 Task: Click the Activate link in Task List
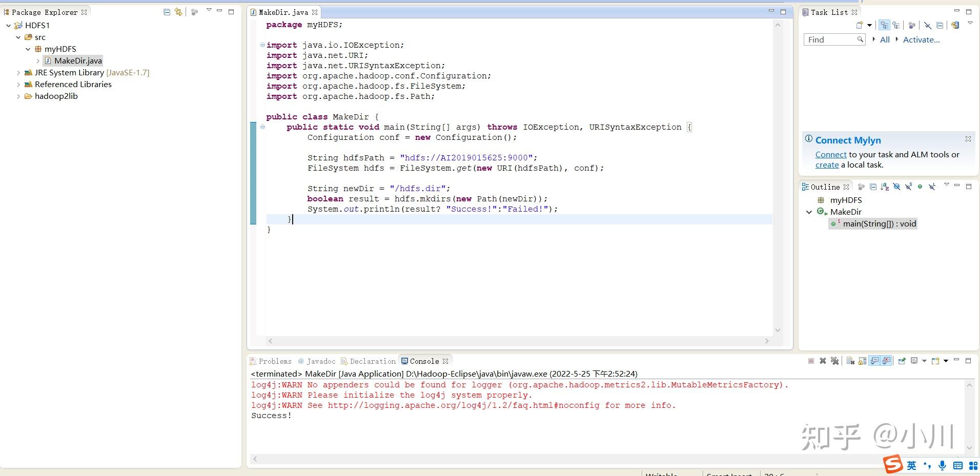click(x=921, y=39)
